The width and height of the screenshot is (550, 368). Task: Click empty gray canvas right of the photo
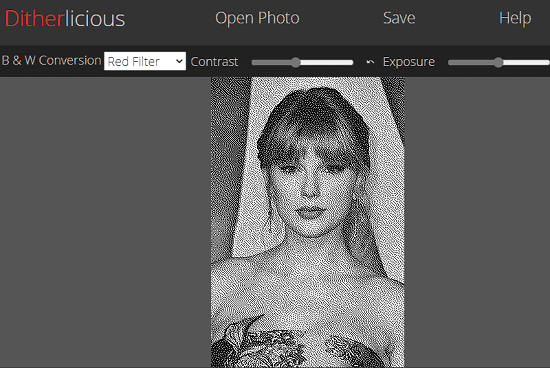pyautogui.click(x=477, y=222)
